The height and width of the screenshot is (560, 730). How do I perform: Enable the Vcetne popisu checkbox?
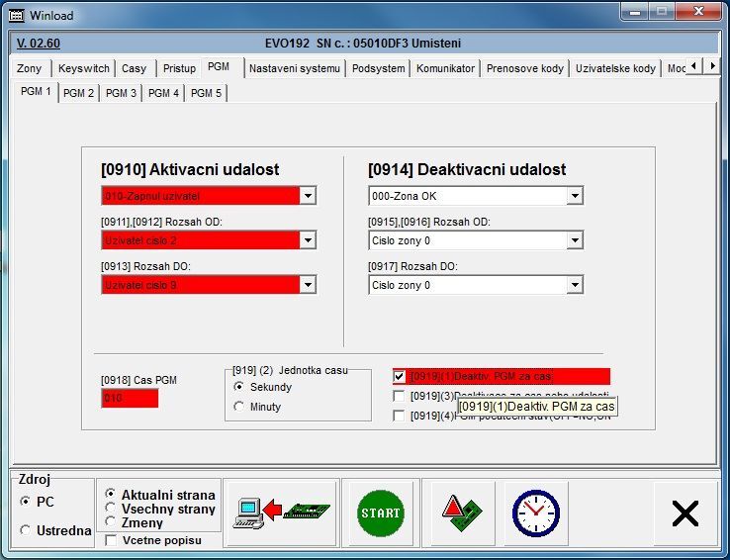[111, 540]
